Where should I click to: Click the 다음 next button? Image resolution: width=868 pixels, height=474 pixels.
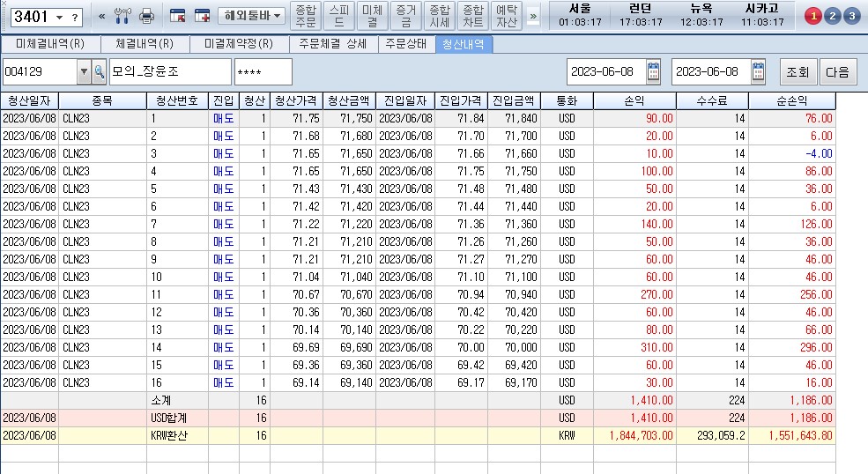[x=837, y=71]
